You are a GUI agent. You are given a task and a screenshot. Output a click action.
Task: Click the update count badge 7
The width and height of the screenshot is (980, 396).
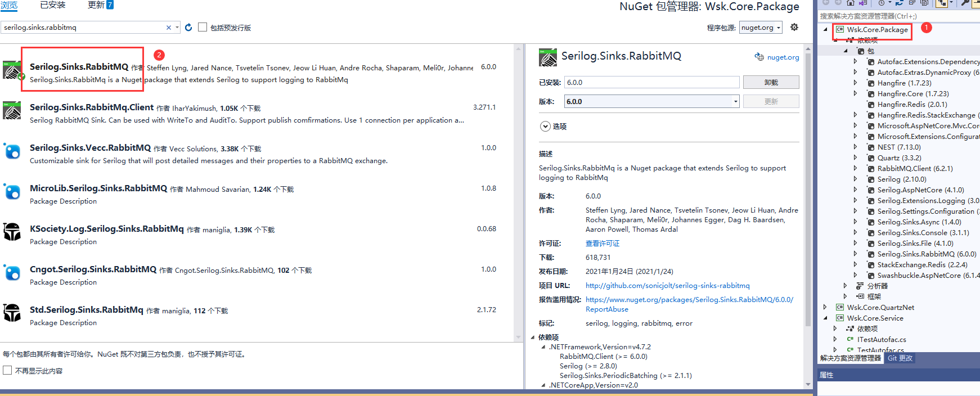pos(110,4)
